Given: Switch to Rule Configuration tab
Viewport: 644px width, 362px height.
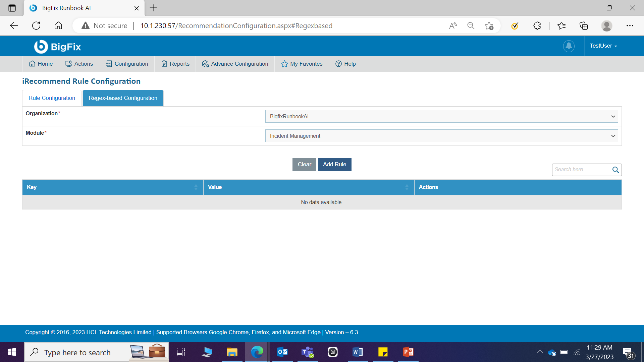Looking at the screenshot, I should click(52, 98).
